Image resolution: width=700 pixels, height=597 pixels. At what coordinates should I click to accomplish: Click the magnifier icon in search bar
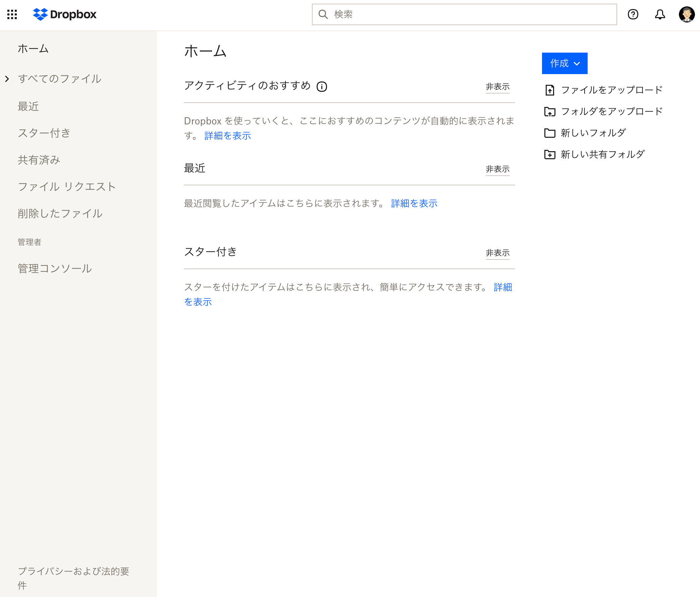(323, 14)
